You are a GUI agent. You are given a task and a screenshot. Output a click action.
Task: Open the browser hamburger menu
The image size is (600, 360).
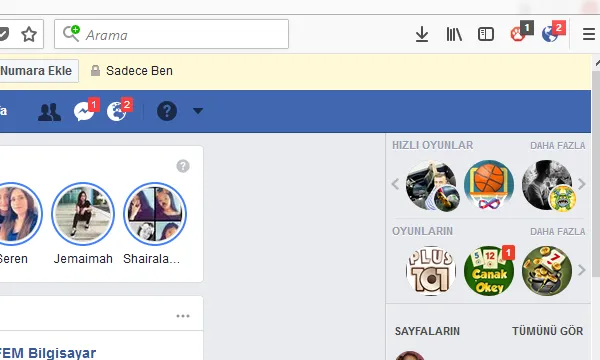click(589, 34)
